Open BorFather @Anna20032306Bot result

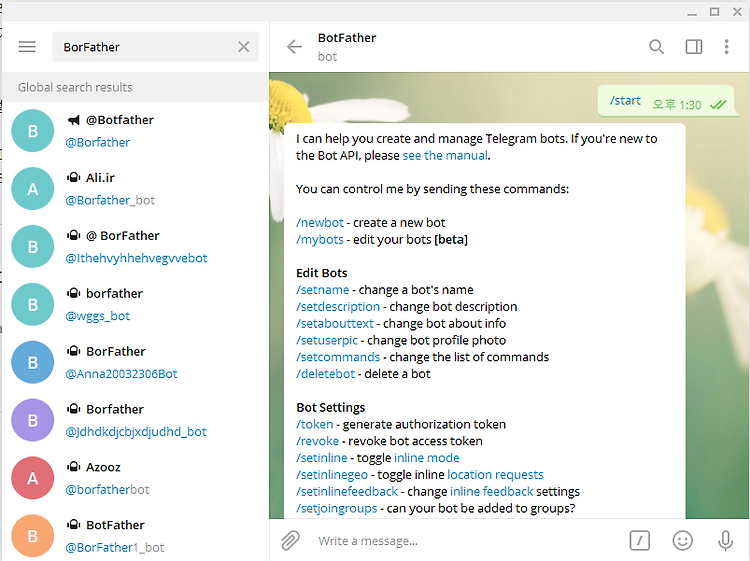tap(135, 362)
